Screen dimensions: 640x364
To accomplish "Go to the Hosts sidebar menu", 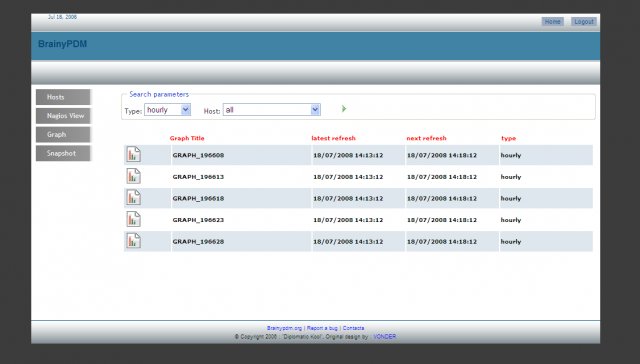I will tap(63, 97).
